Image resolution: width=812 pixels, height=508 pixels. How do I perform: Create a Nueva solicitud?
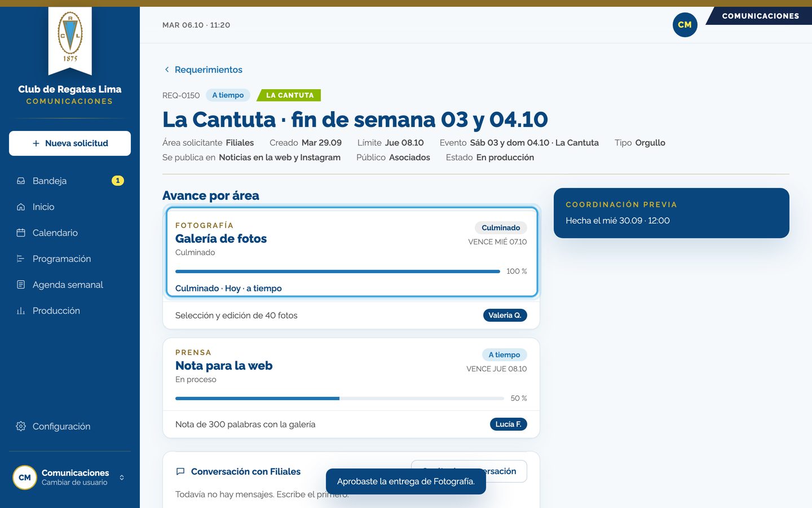click(x=70, y=143)
